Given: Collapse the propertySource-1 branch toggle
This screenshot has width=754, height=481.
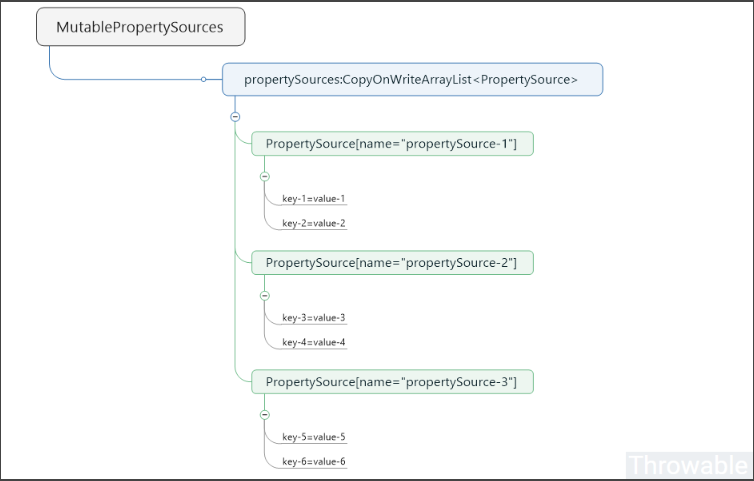Looking at the screenshot, I should click(x=264, y=176).
